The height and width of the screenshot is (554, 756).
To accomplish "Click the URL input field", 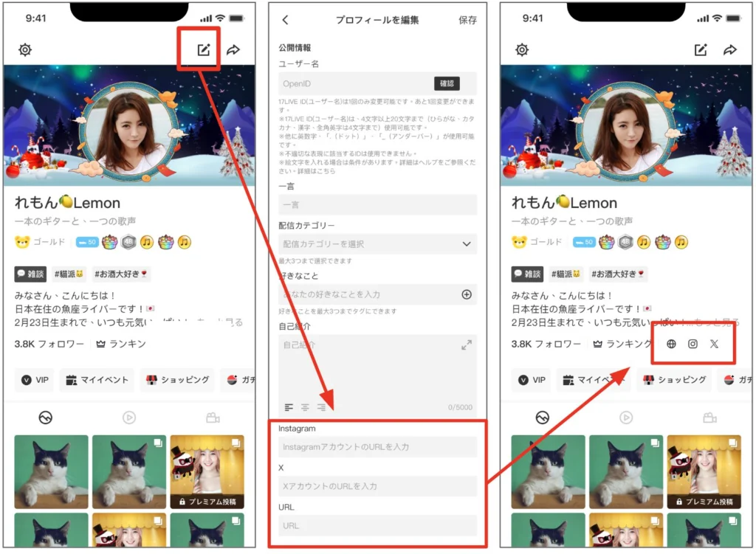I will tap(377, 525).
